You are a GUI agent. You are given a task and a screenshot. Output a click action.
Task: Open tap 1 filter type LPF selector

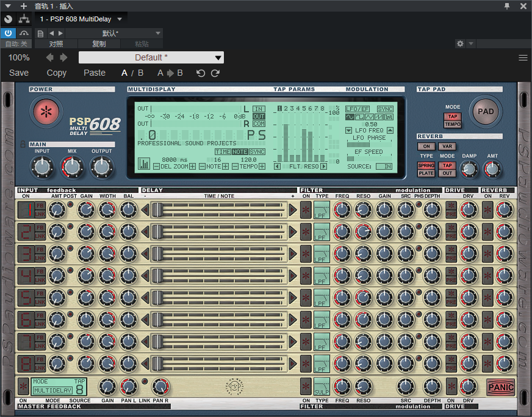322,210
